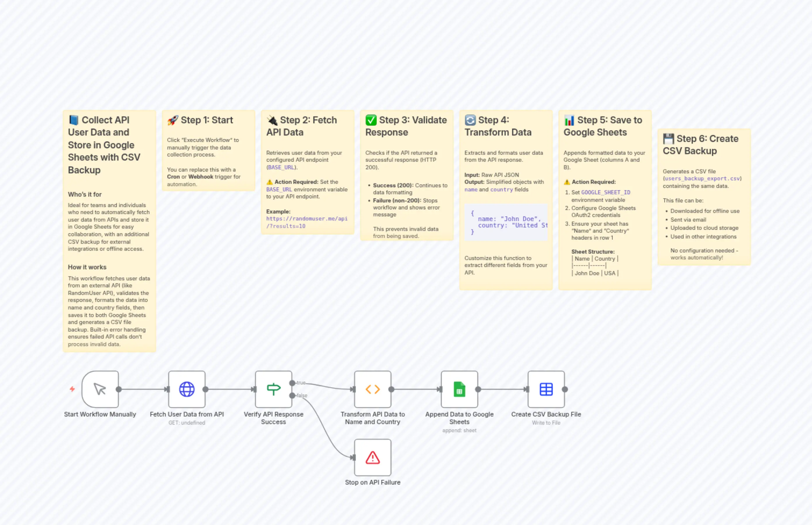The width and height of the screenshot is (812, 525).
Task: Open the Append Data to Google Sheets node
Action: tap(459, 389)
